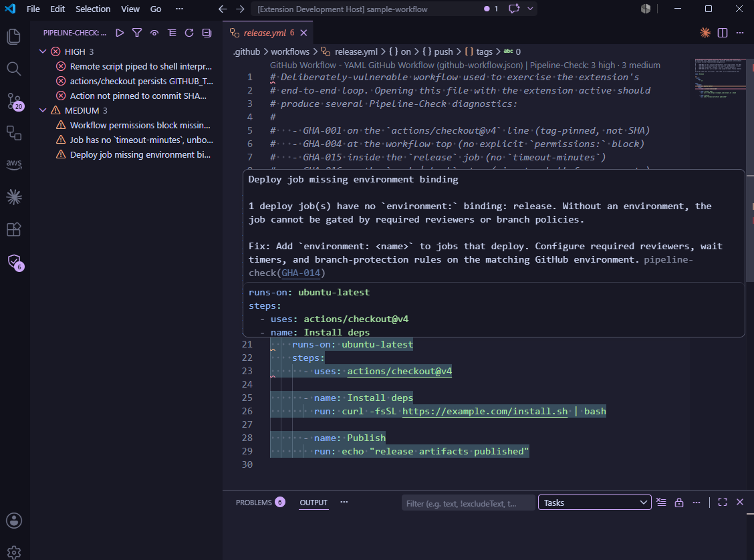This screenshot has width=754, height=560.
Task: Click the workflows breadcrumb
Action: click(290, 51)
